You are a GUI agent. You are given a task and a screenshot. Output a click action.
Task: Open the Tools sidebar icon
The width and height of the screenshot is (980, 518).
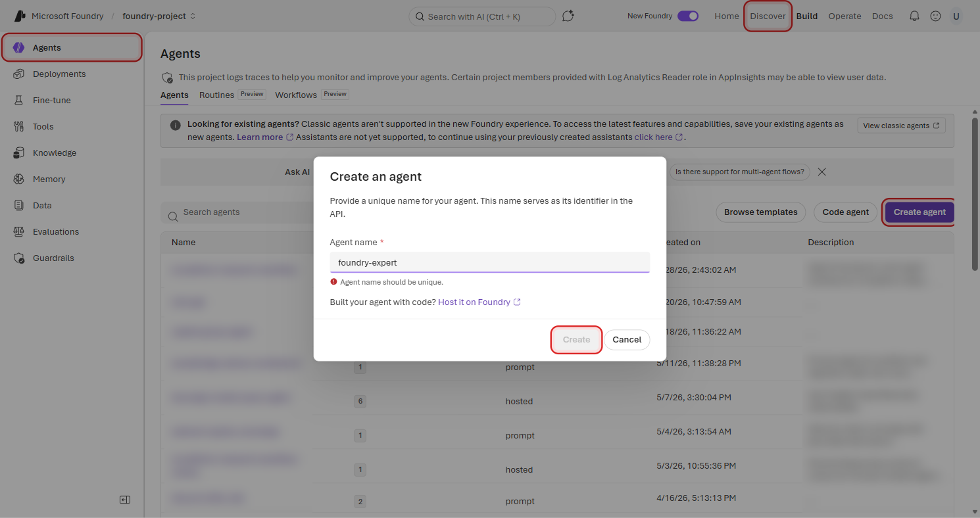(x=19, y=126)
